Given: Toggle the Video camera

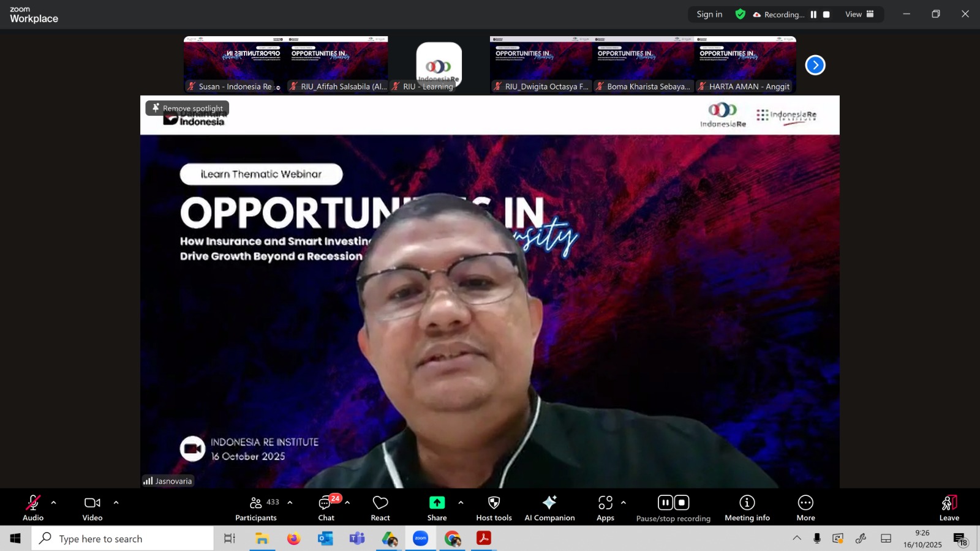Looking at the screenshot, I should tap(92, 508).
